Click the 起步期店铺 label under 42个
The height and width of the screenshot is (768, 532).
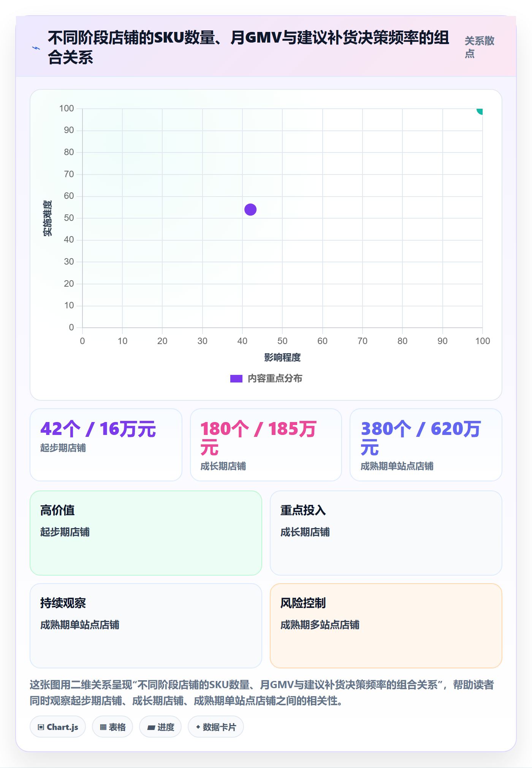pos(63,448)
